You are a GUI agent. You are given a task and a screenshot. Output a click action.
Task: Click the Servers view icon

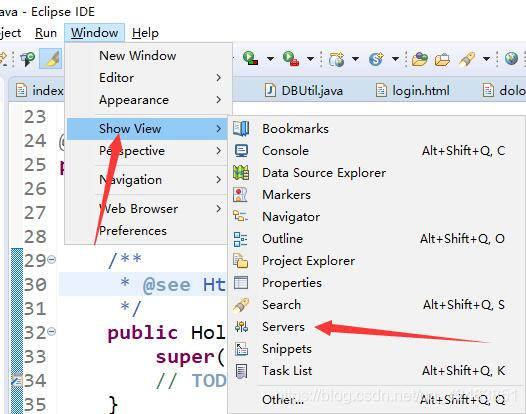[241, 326]
